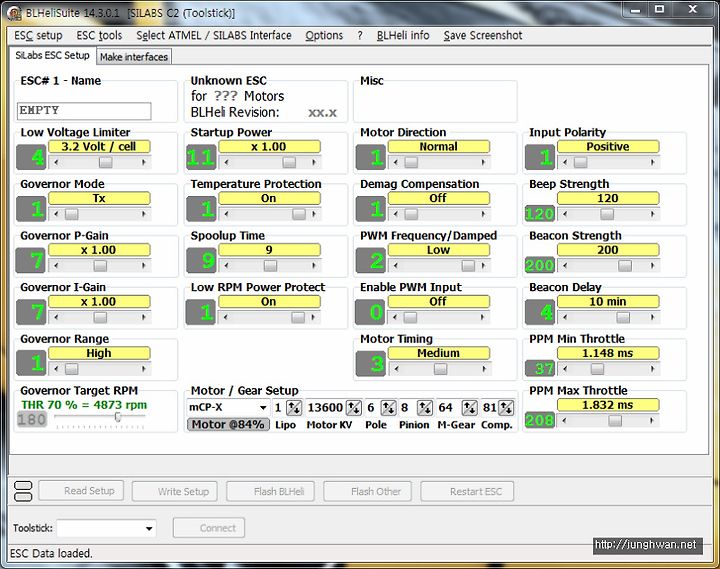Open the ? help menu
The image size is (720, 569).
tap(360, 35)
